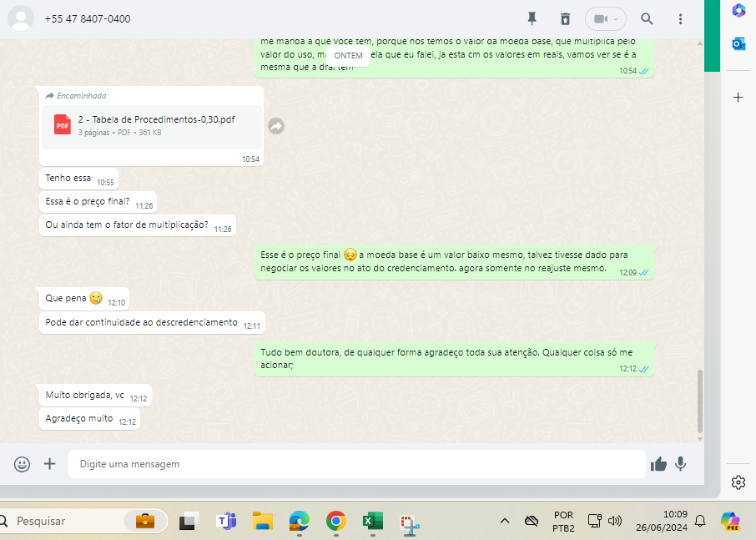Forward the PDF message using arrow icon

tap(276, 126)
